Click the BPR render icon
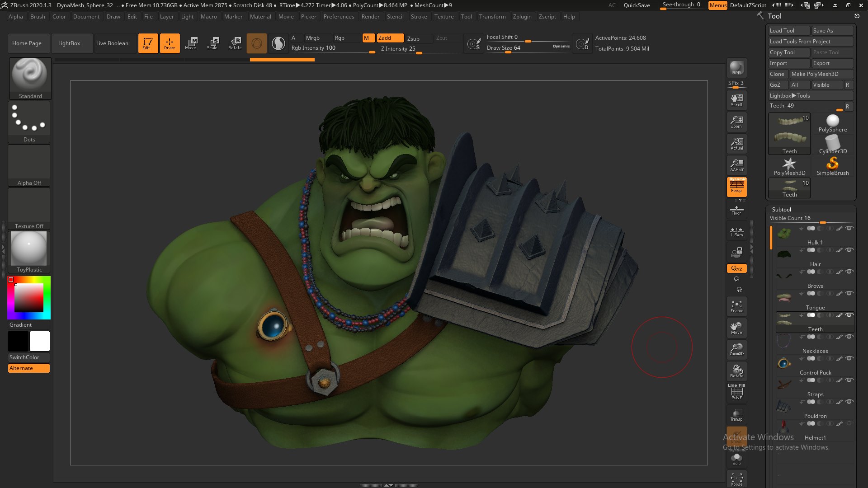The width and height of the screenshot is (868, 488). (736, 68)
